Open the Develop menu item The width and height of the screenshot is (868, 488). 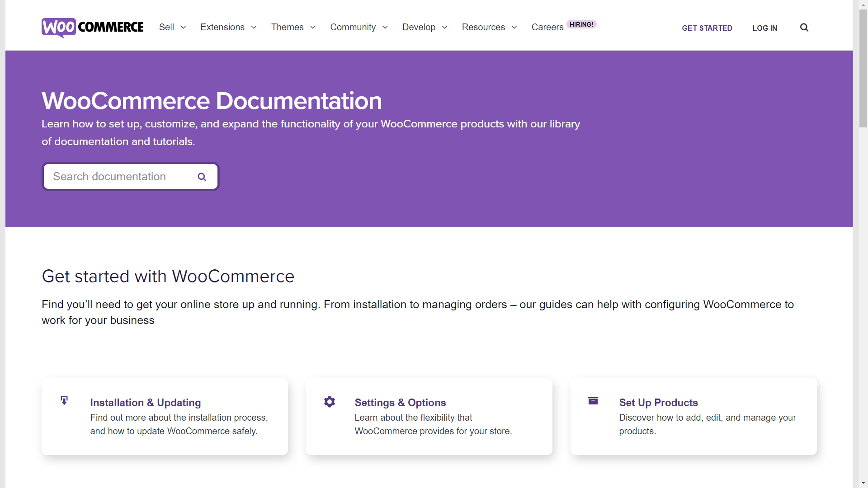[x=419, y=27]
